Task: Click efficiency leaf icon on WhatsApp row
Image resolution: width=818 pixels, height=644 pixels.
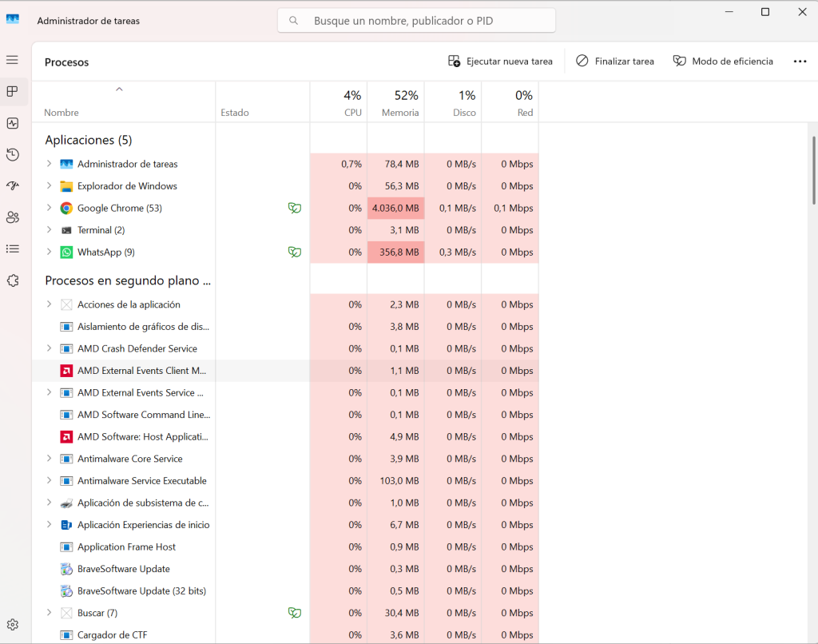Action: click(x=295, y=252)
